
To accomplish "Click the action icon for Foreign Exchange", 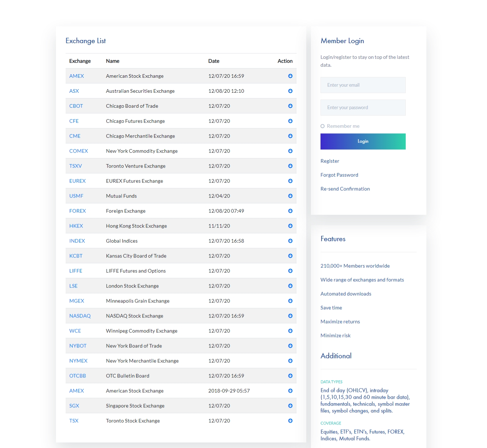I will [290, 211].
